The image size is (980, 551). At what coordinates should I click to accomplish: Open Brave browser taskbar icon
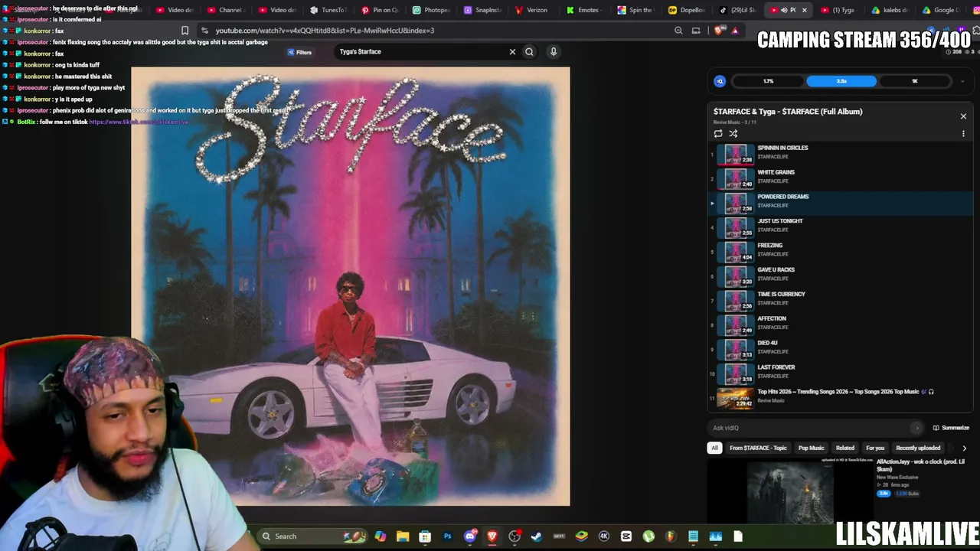pyautogui.click(x=492, y=536)
